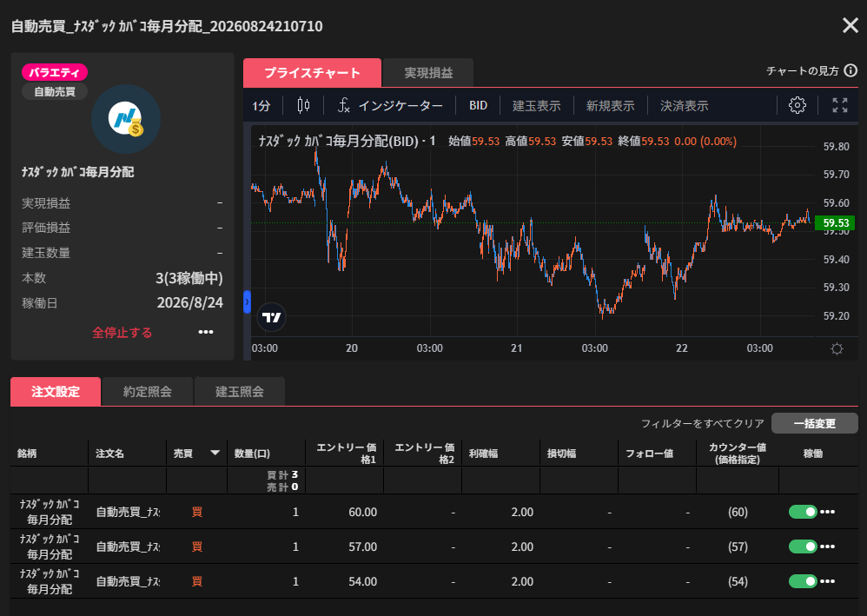Open the 1分 timeframe dropdown
This screenshot has height=616, width=867.
click(261, 105)
